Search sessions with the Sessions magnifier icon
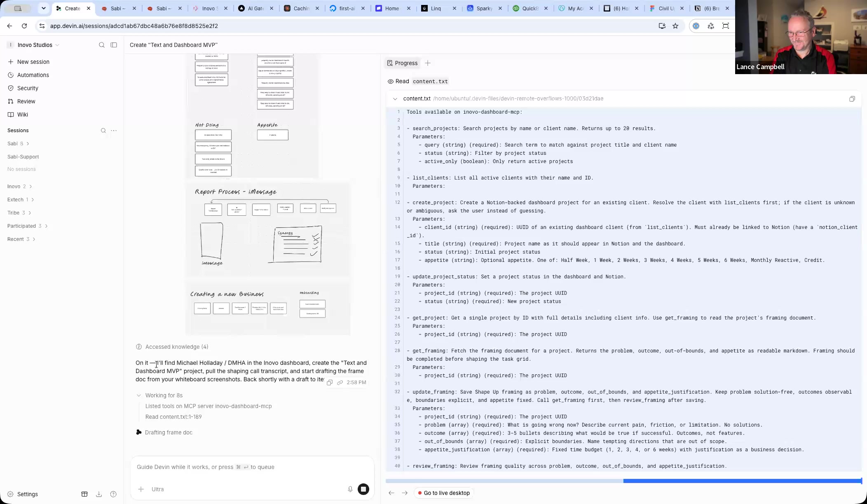The width and height of the screenshot is (867, 504). [103, 131]
